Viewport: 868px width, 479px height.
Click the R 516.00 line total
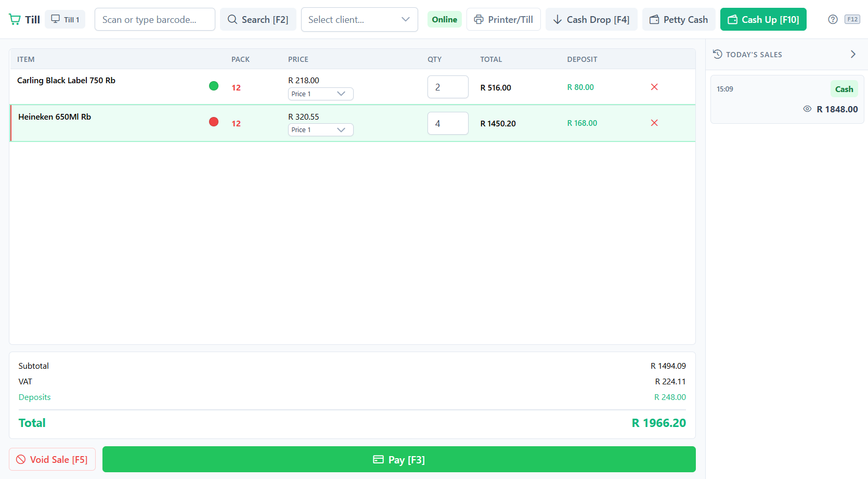(x=496, y=88)
